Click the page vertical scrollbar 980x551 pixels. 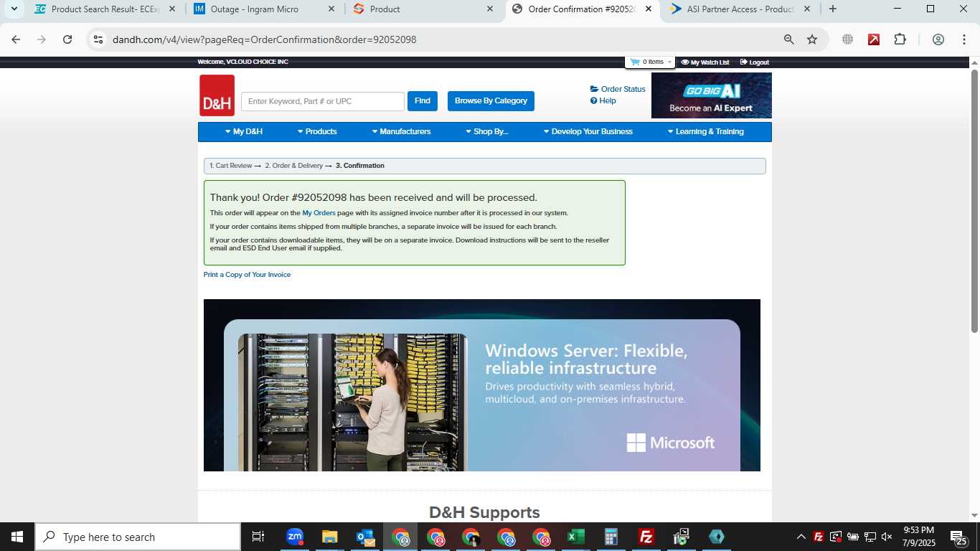click(x=975, y=202)
